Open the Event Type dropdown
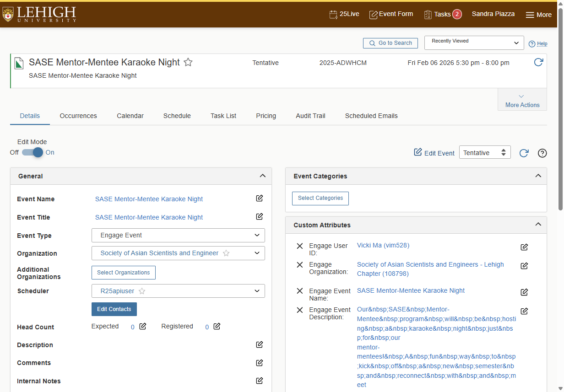Viewport: 564px width, 392px height. coord(178,236)
